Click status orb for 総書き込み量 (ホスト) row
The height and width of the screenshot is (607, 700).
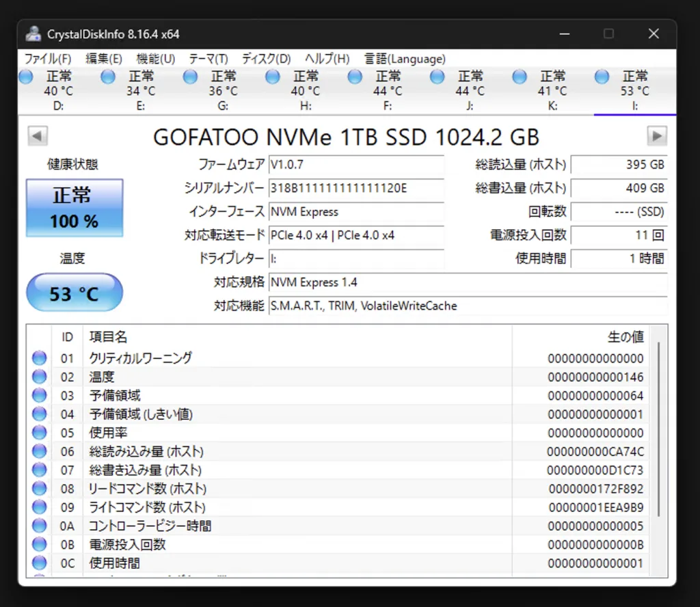pos(39,470)
